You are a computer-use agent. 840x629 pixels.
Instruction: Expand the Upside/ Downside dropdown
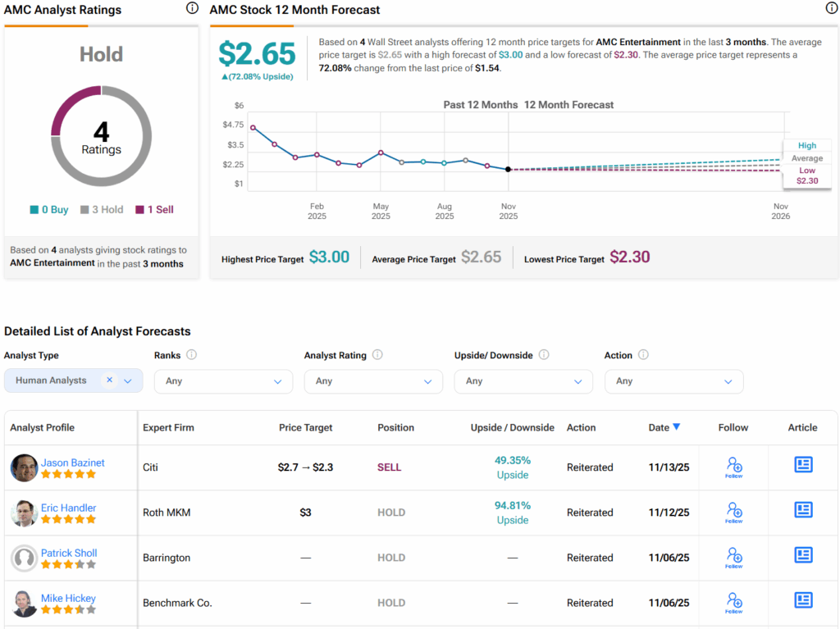click(523, 381)
